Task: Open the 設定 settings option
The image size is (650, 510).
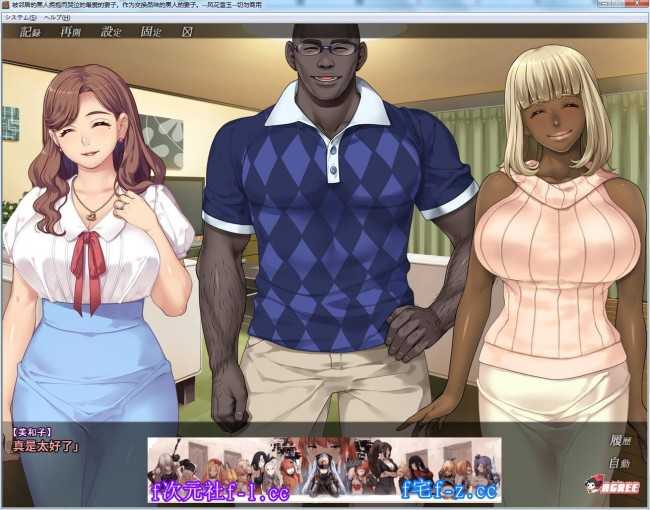Action: 111,32
